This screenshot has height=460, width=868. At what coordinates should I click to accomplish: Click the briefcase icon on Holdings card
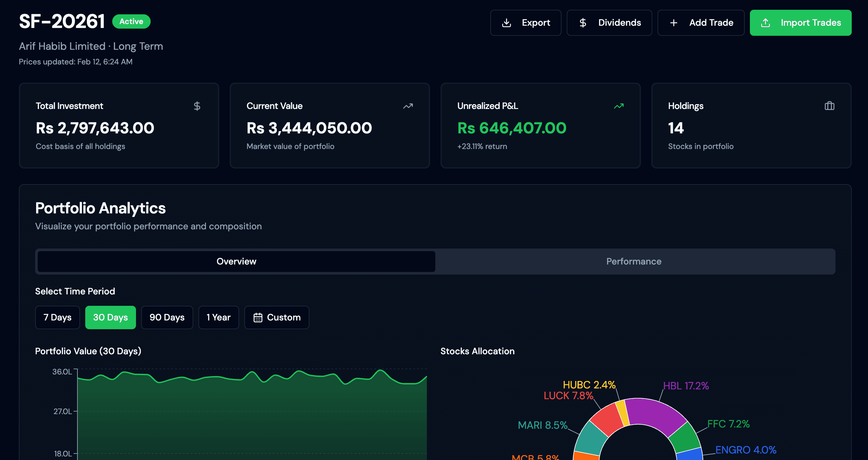pos(829,106)
